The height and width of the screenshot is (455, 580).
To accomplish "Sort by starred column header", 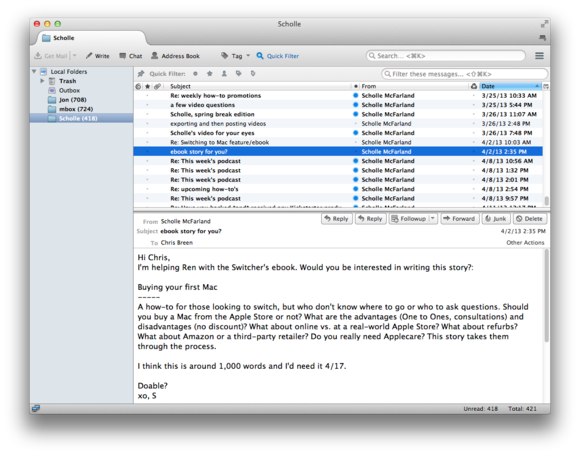I will [148, 86].
